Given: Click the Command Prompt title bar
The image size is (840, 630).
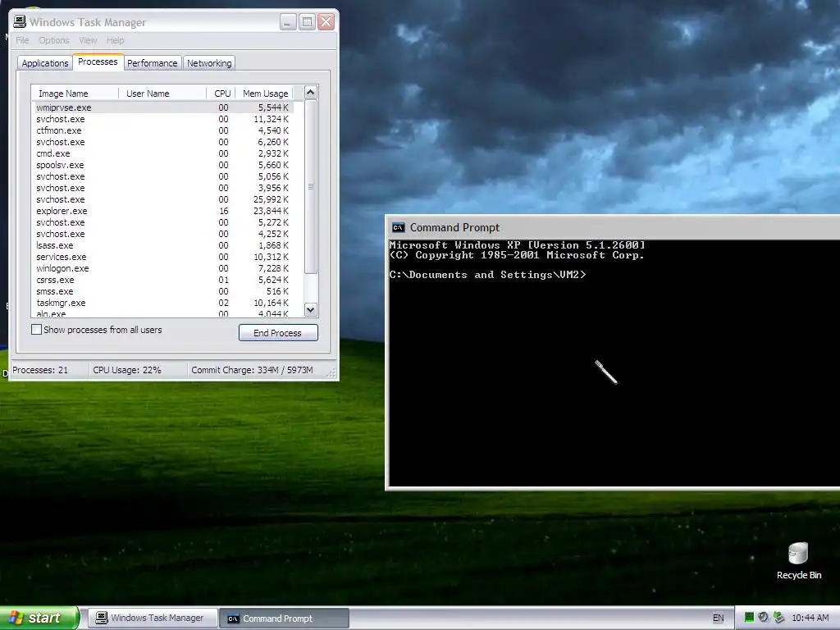Looking at the screenshot, I should (x=614, y=228).
